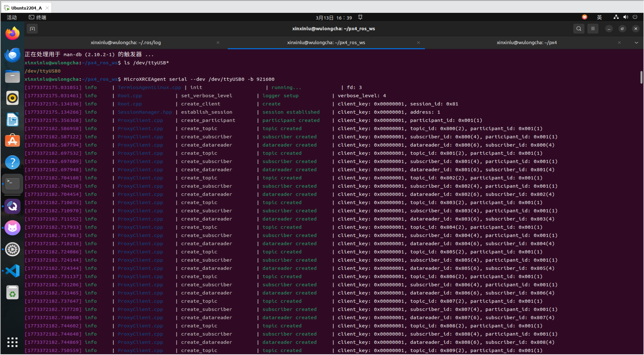Open the clock and calendar panel
Image resolution: width=644 pixels, height=355 pixels.
tap(334, 18)
